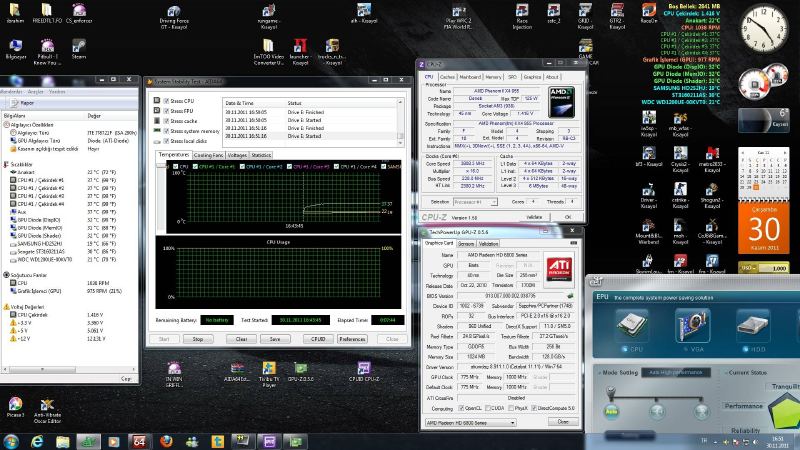Toggle the CPU graph legend checkbox
800x450 pixels.
pos(176,166)
